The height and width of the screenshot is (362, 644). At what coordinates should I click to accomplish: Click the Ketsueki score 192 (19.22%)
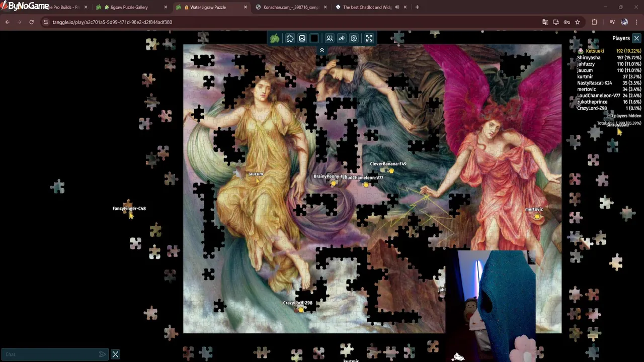pos(628,51)
